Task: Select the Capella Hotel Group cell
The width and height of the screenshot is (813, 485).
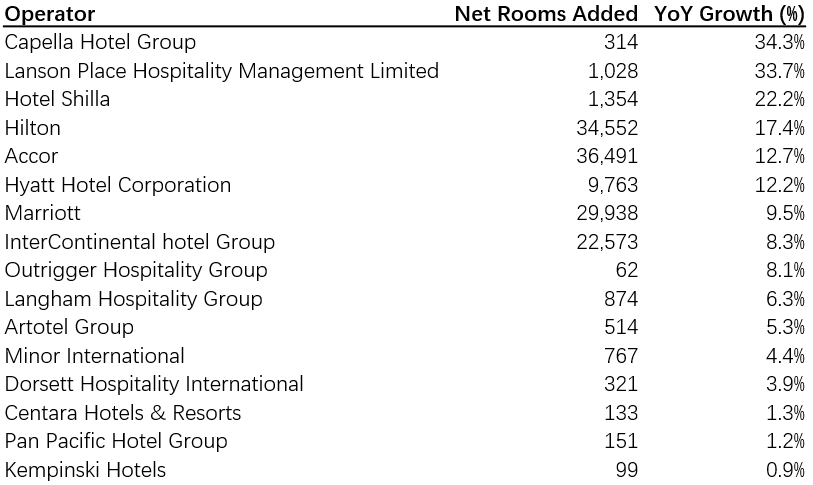Action: pyautogui.click(x=100, y=42)
